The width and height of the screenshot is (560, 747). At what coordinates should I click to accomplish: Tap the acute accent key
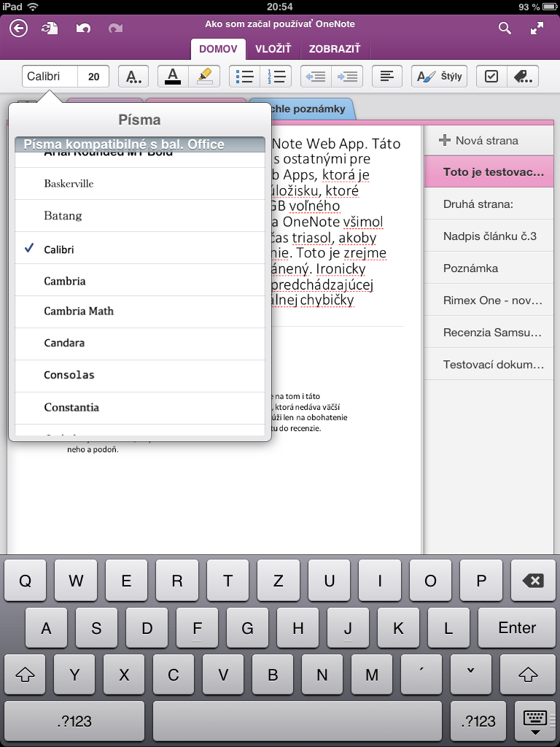click(x=421, y=675)
